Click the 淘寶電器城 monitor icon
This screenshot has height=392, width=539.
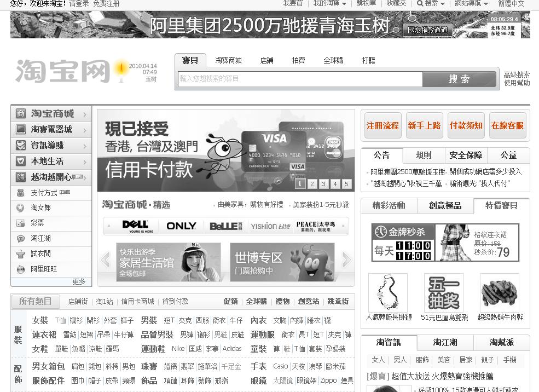tap(21, 129)
